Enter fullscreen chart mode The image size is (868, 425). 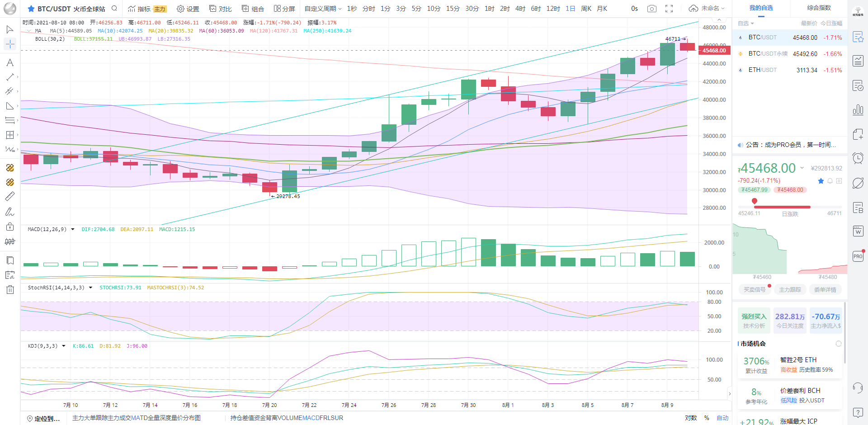(669, 9)
